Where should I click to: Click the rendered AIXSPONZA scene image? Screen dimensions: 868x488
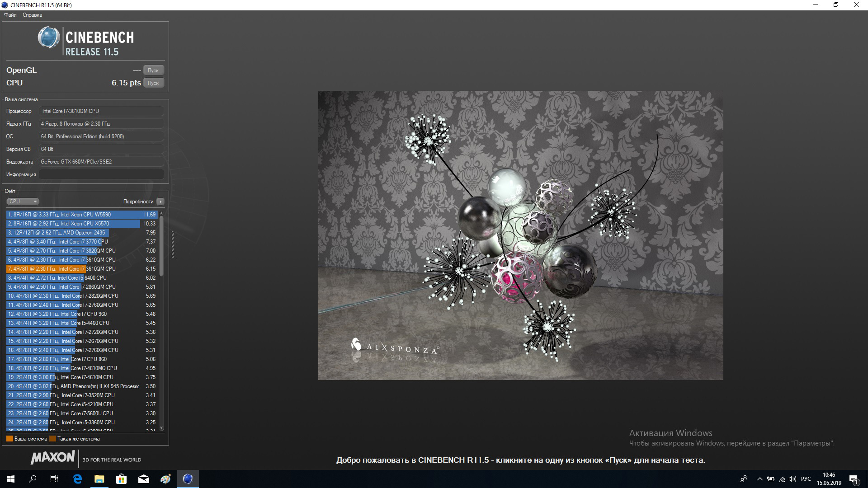click(520, 235)
